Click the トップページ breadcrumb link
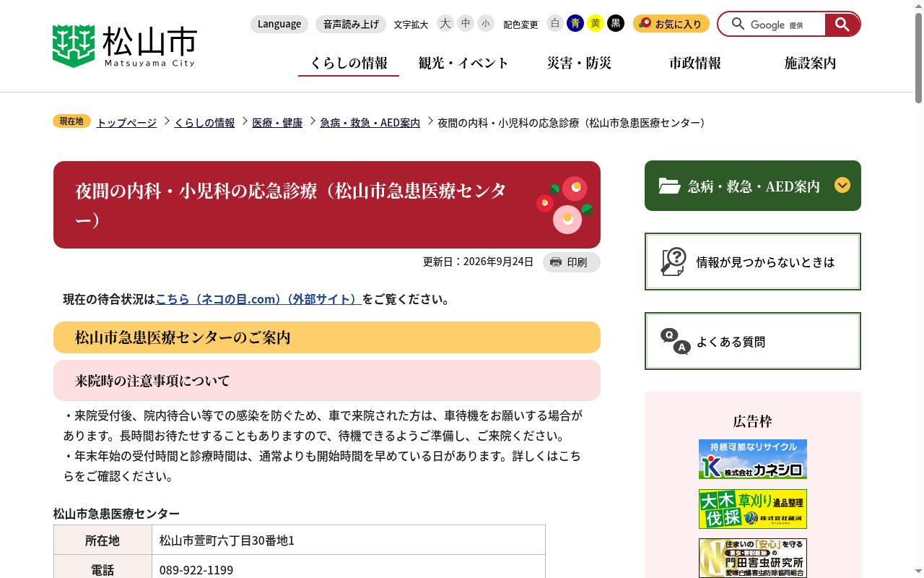This screenshot has height=578, width=924. tap(126, 123)
